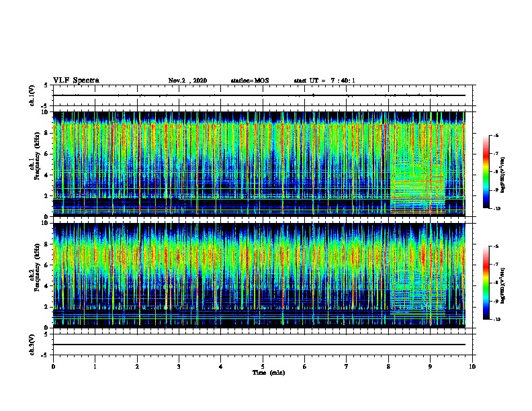This screenshot has width=532, height=411.
Task: Click the "5" tick on ch.1(V) axis
Action: pos(46,85)
